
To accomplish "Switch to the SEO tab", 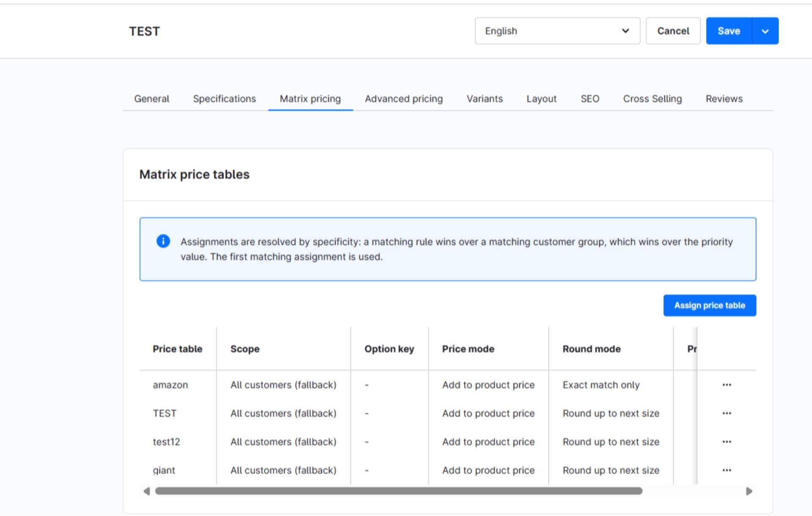I will click(x=590, y=99).
